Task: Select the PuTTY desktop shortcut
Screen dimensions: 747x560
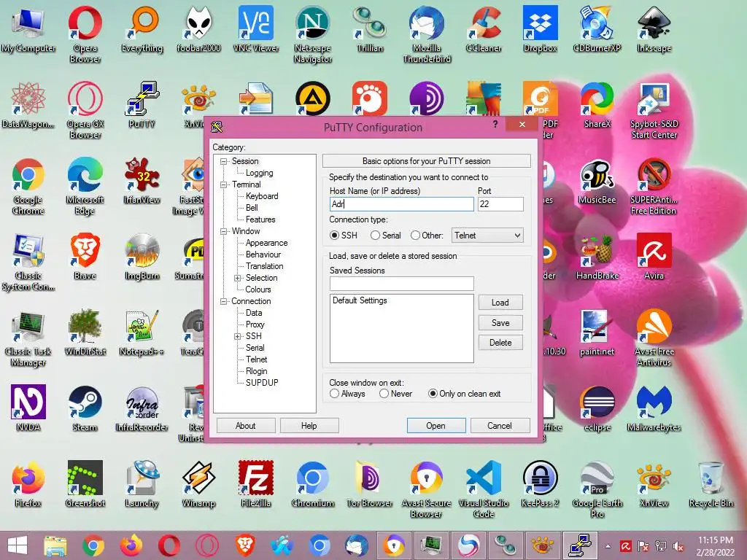Action: pos(142,105)
